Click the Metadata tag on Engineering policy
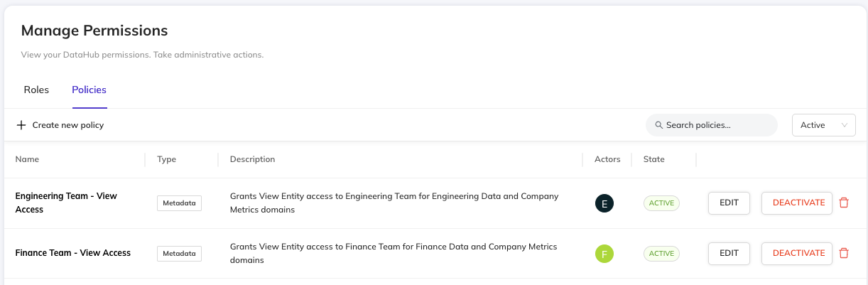This screenshot has height=285, width=868. (179, 203)
